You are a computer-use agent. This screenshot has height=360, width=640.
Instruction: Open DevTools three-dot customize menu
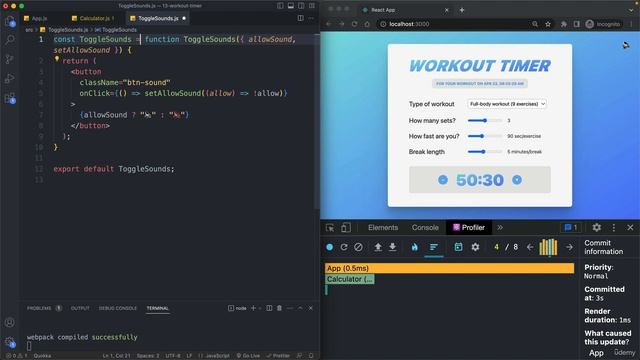(x=613, y=227)
